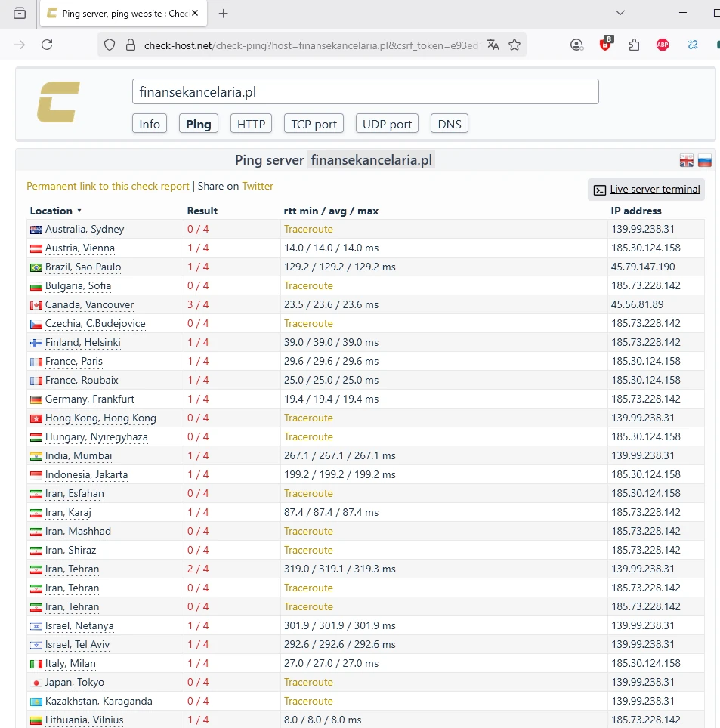The height and width of the screenshot is (728, 720).
Task: Click the Traceroute link for Australia, Sydney
Action: point(308,229)
